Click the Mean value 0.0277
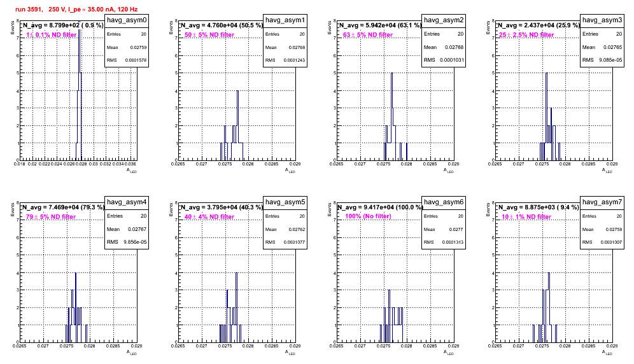 tap(456, 229)
